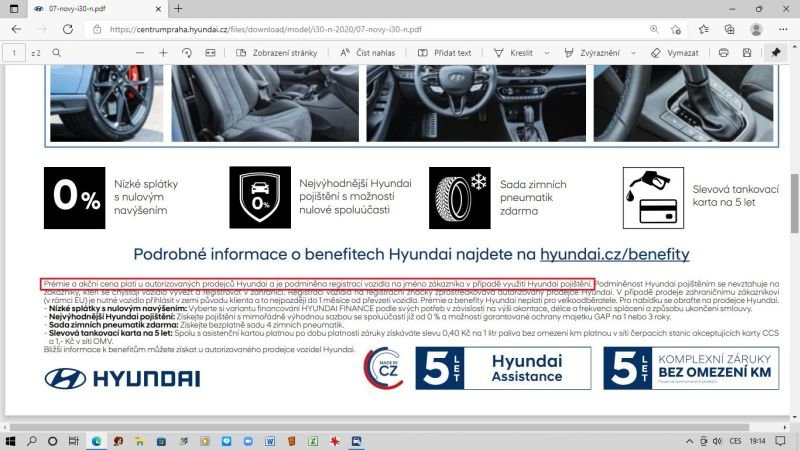800x450 pixels.
Task: Click the site lock icon in address bar
Action: (x=97, y=29)
